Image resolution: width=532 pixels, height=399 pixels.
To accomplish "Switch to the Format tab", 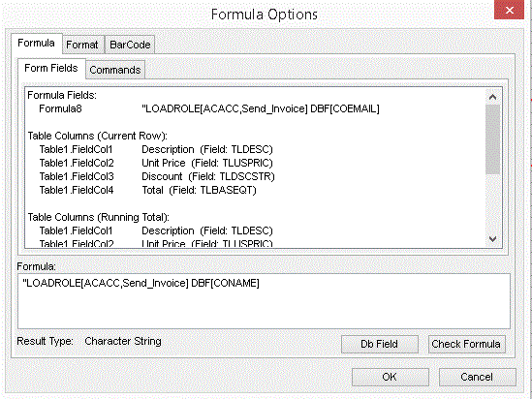I will click(81, 45).
